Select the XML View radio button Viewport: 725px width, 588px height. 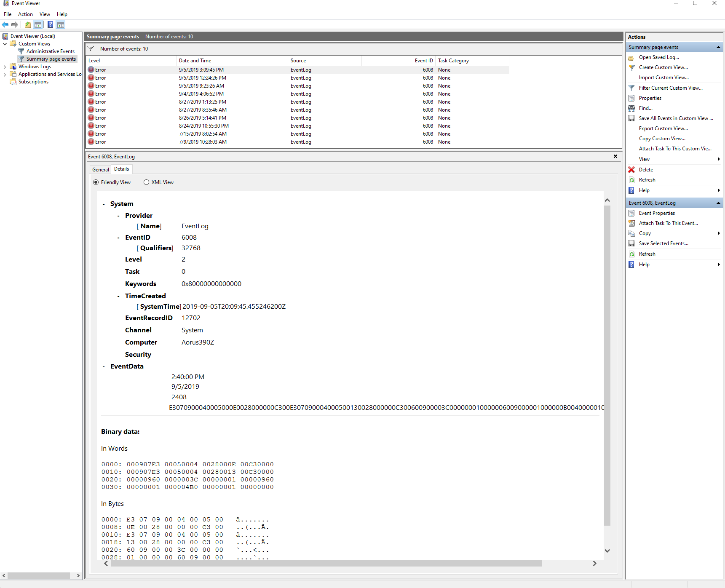pyautogui.click(x=146, y=182)
